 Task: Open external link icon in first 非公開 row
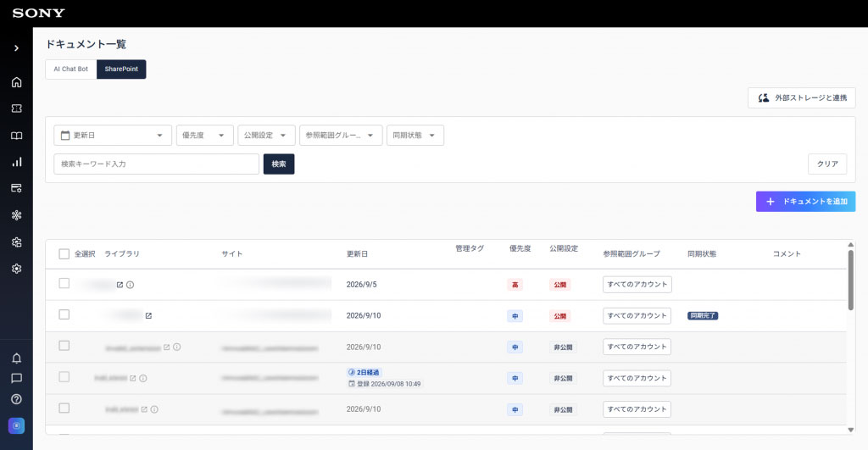[167, 347]
